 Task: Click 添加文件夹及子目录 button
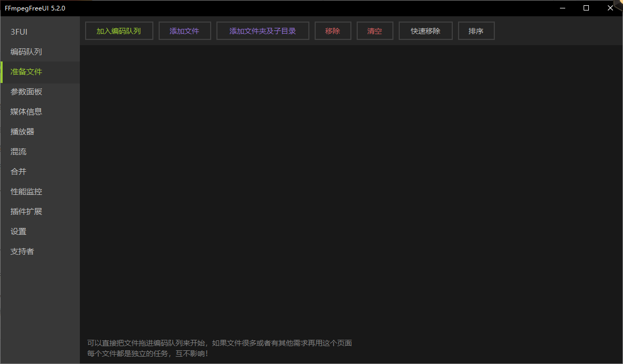pyautogui.click(x=263, y=31)
